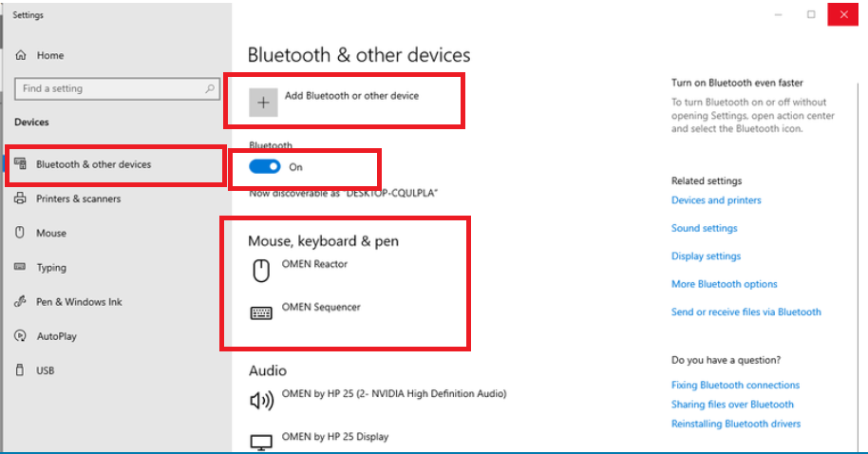
Task: Click the OMEN Sequencer keyboard icon
Action: pos(261,313)
